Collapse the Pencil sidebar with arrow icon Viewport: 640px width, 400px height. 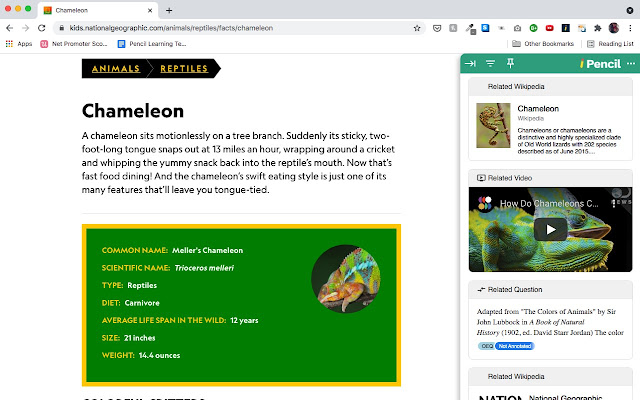(x=470, y=63)
